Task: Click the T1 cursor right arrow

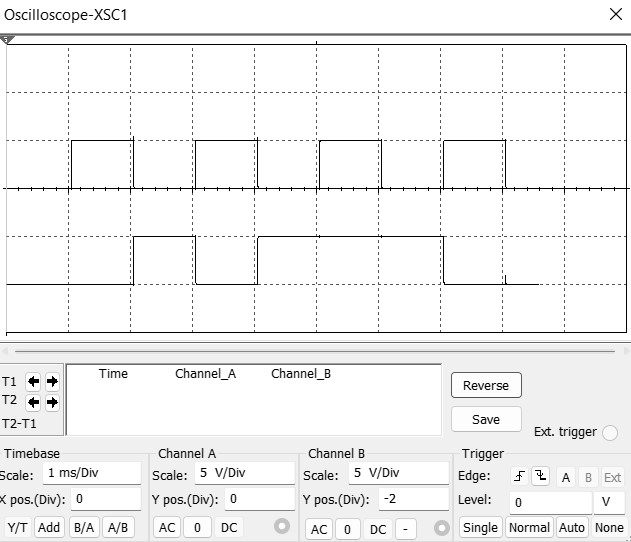Action: (x=52, y=382)
